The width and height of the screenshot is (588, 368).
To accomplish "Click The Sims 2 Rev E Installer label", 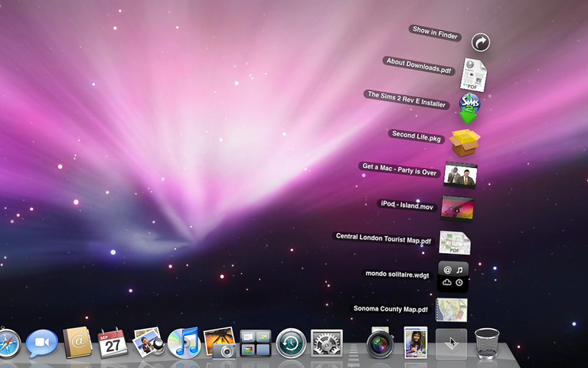I will [407, 100].
